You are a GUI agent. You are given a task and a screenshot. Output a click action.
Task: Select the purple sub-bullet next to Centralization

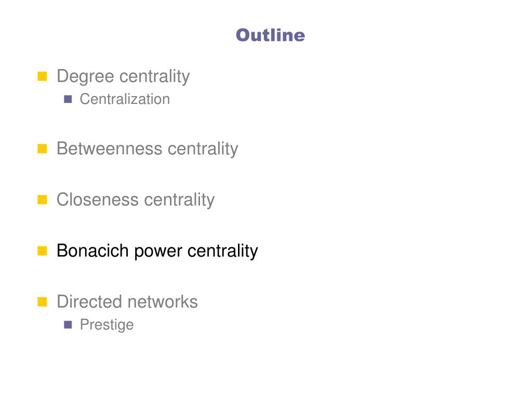68,99
